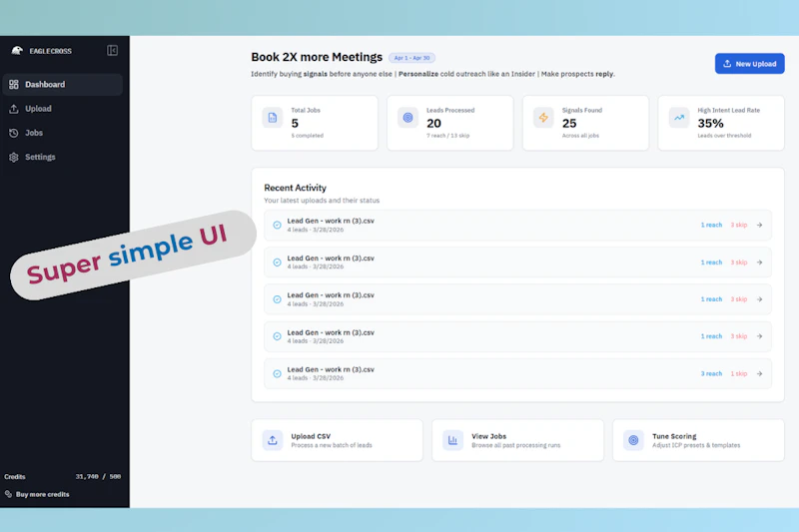Collapse the sidebar with the panel icon
799x532 pixels.
(x=112, y=50)
